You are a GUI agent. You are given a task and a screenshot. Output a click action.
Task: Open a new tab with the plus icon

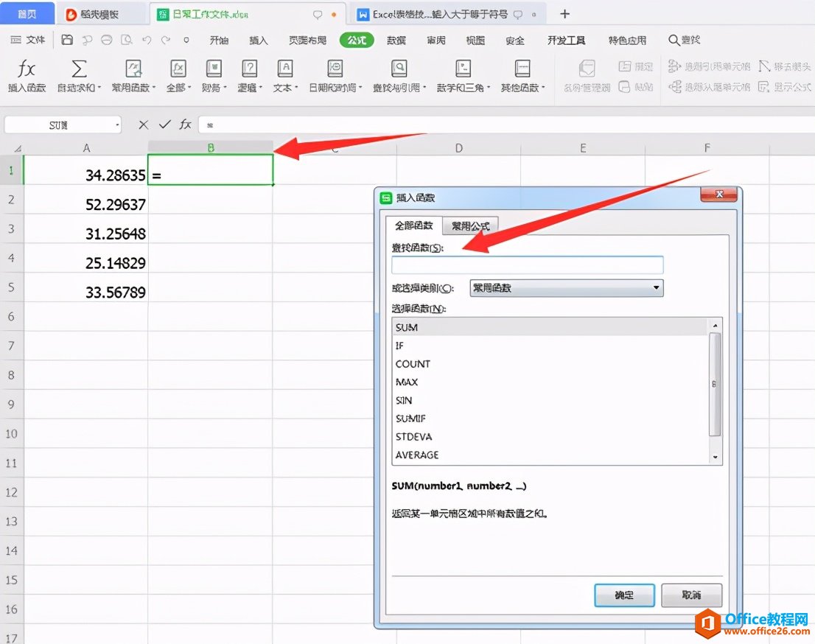pos(565,14)
